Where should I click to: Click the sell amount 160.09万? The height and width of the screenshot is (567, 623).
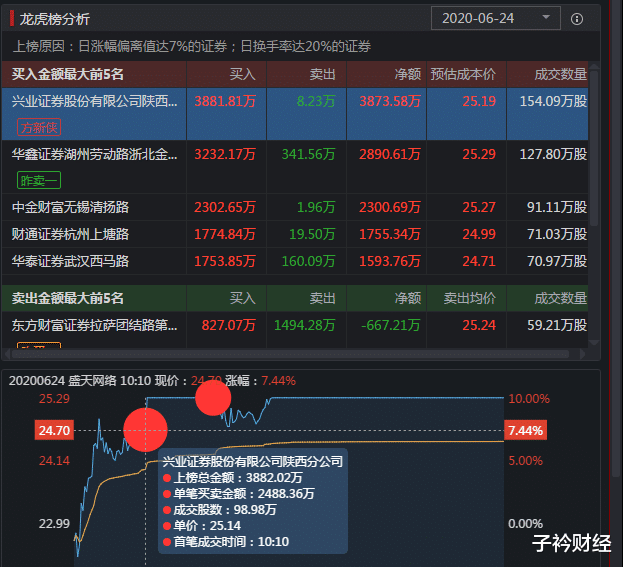tap(308, 261)
